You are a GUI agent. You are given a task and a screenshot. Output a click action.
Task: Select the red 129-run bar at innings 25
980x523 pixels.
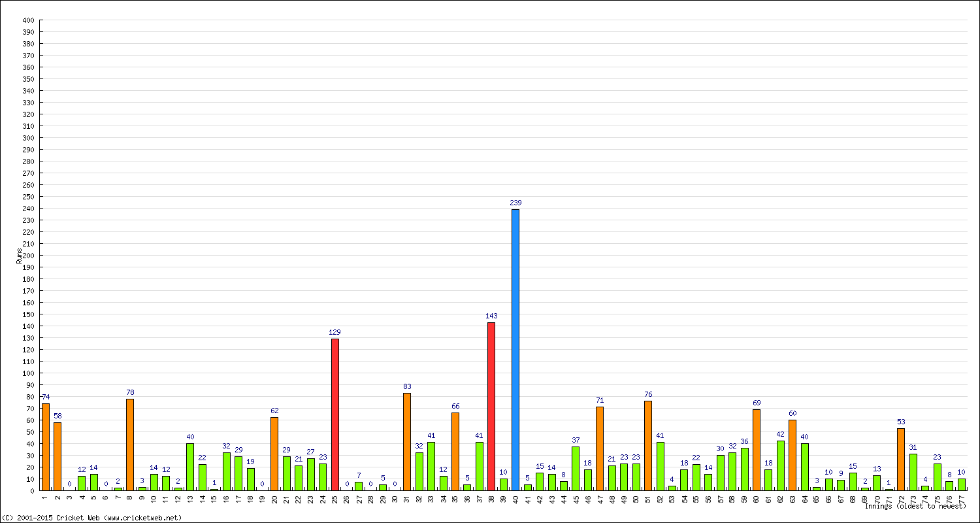coord(335,414)
